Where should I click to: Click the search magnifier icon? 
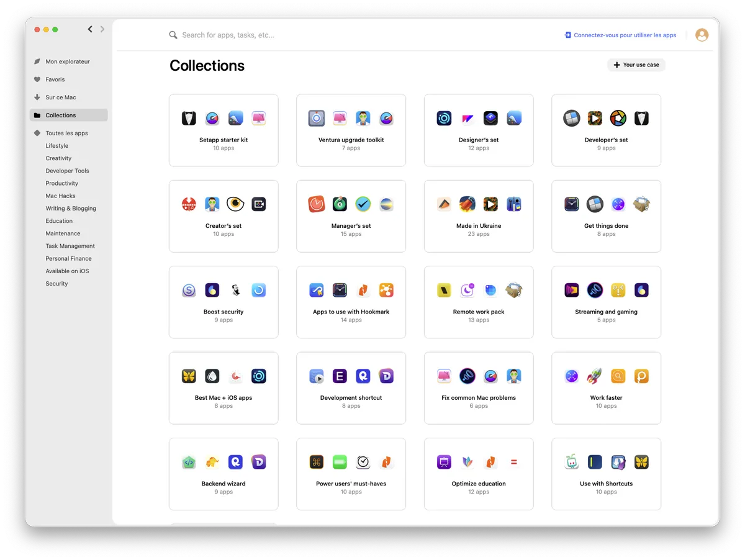click(173, 35)
